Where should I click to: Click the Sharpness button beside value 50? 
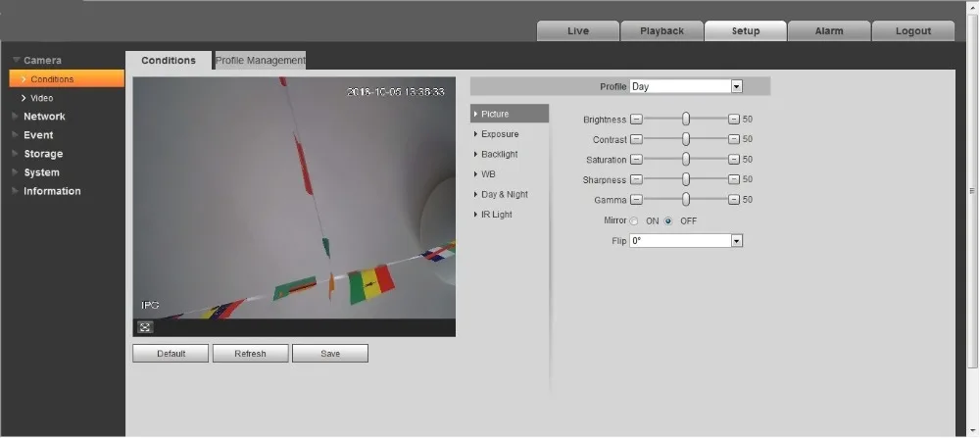click(734, 179)
